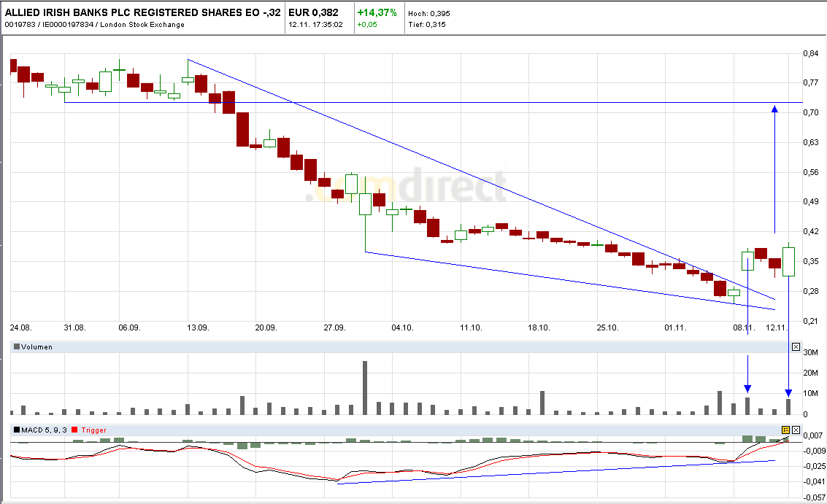Click the '13.09.' date axis label
The height and width of the screenshot is (504, 827).
point(198,327)
